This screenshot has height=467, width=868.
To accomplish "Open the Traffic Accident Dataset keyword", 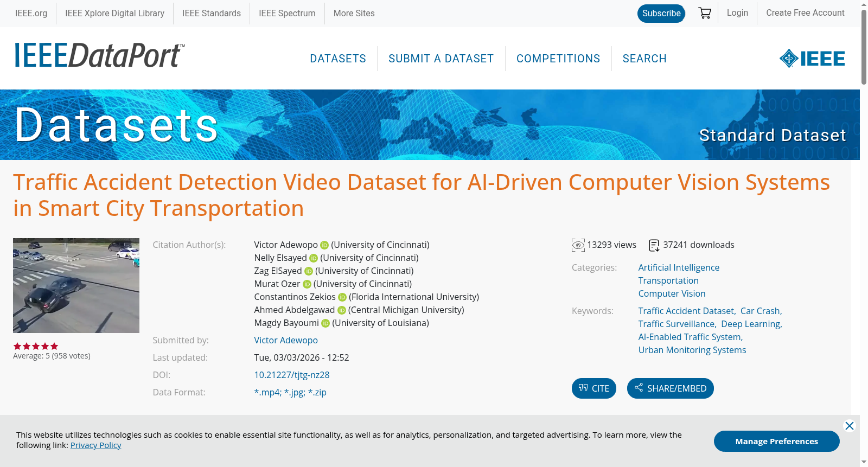I will (x=686, y=311).
